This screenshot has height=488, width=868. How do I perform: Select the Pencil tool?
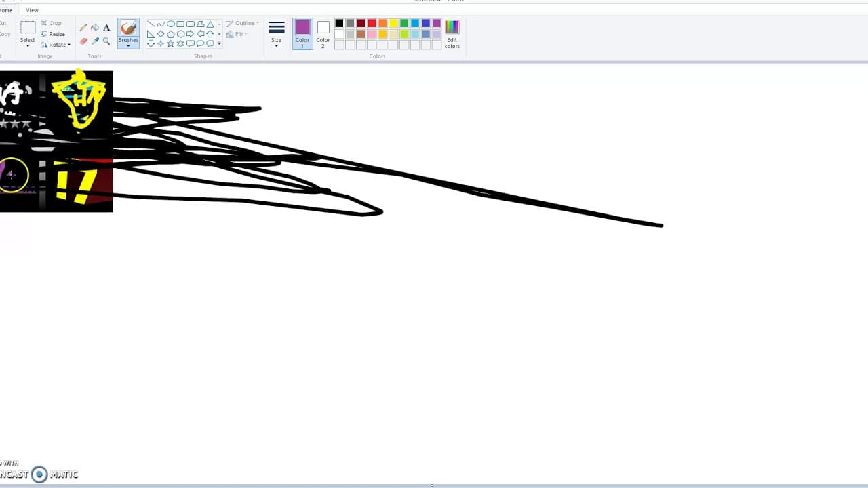[x=83, y=28]
